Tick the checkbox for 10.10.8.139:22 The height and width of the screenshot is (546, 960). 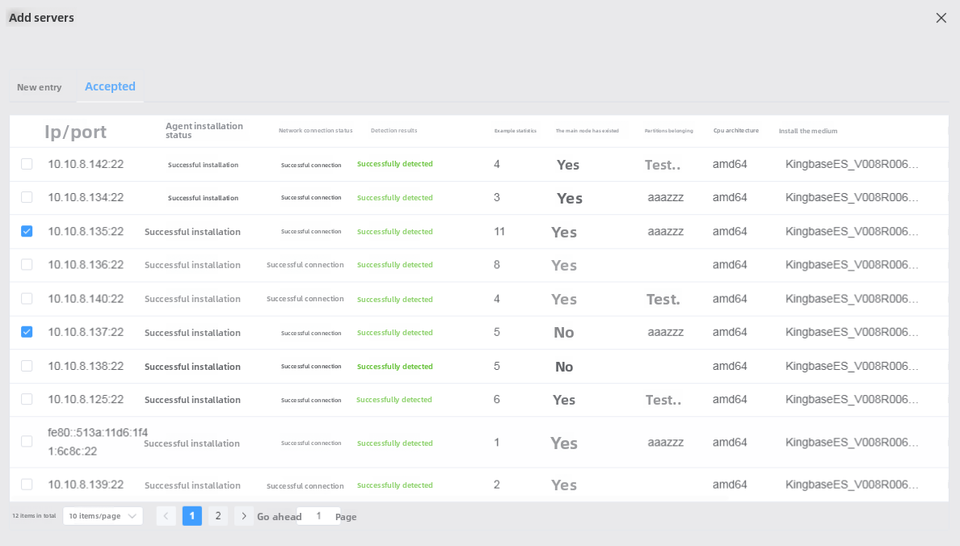click(x=27, y=485)
